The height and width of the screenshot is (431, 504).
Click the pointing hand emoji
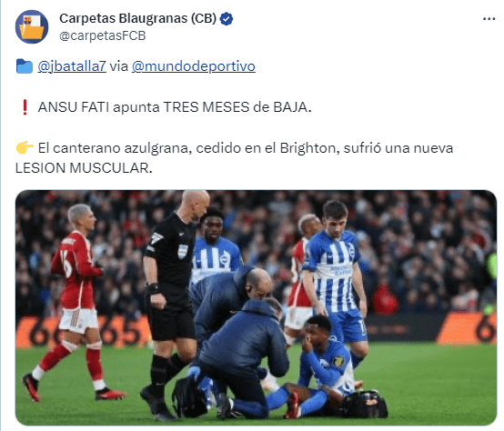pos(25,147)
